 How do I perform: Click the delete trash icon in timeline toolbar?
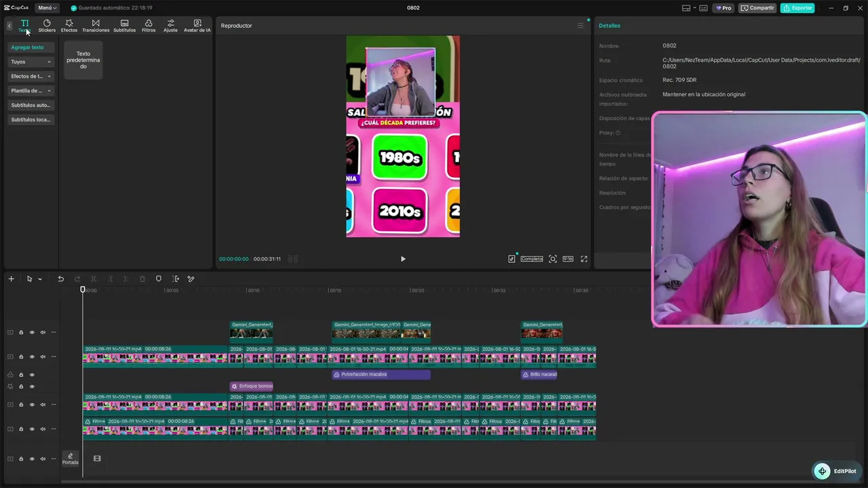(x=142, y=279)
